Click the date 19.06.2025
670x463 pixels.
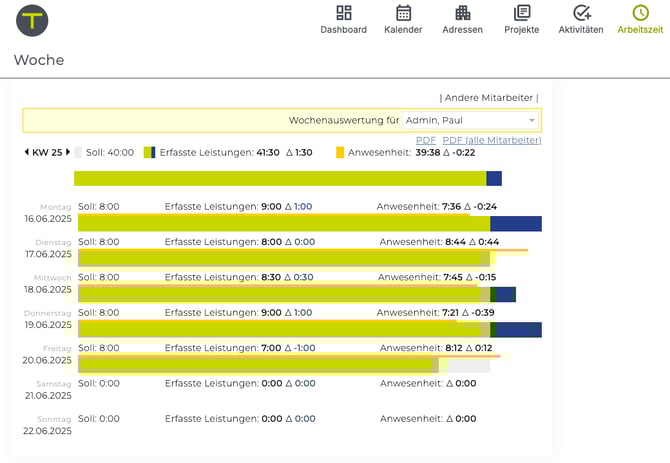pyautogui.click(x=48, y=325)
